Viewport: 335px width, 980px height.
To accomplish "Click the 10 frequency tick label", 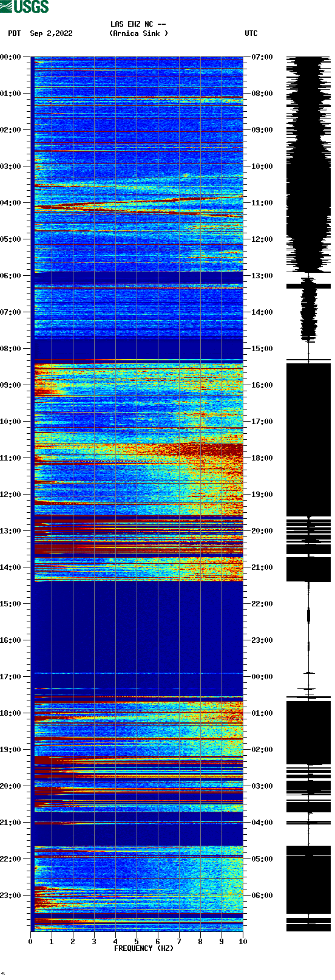I will click(x=243, y=942).
